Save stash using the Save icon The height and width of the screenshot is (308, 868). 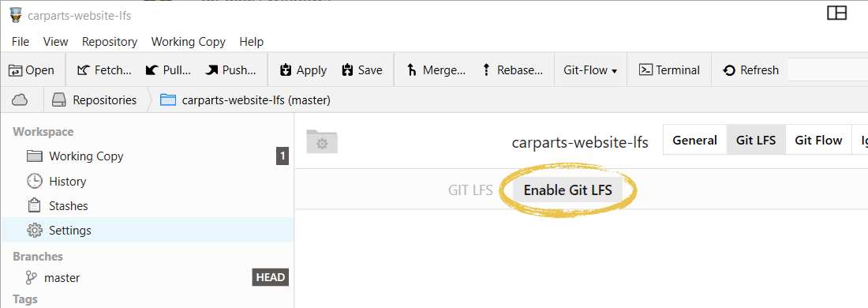tap(362, 70)
